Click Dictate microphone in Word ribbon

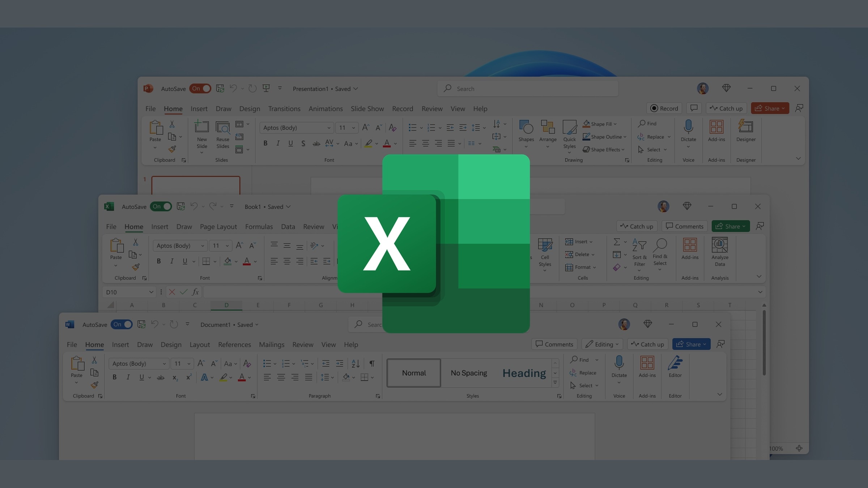click(x=619, y=363)
